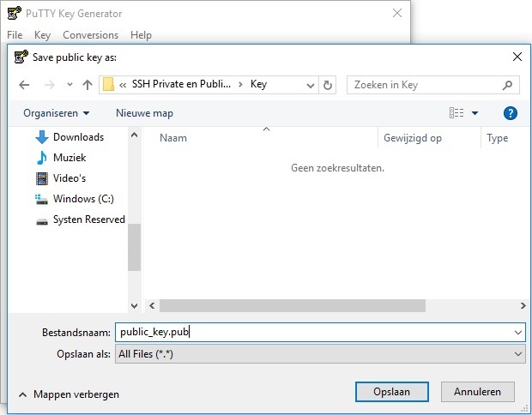The height and width of the screenshot is (415, 532).
Task: Click the Downloads arrow icon
Action: [x=42, y=137]
